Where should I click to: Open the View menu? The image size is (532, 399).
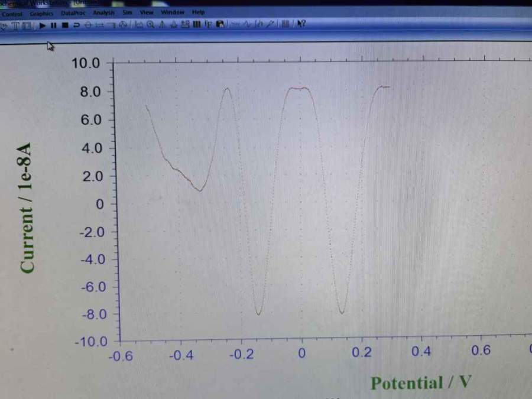tap(146, 12)
